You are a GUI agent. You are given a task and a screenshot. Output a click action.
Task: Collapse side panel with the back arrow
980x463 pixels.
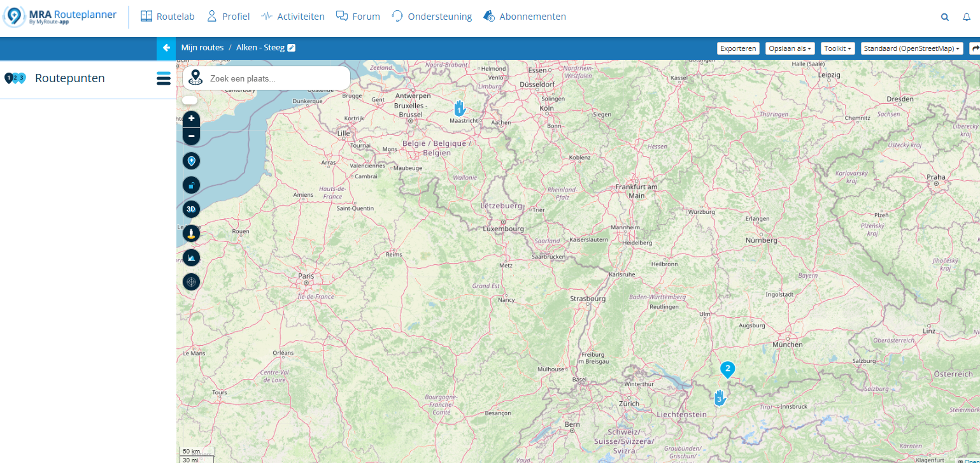pyautogui.click(x=166, y=48)
